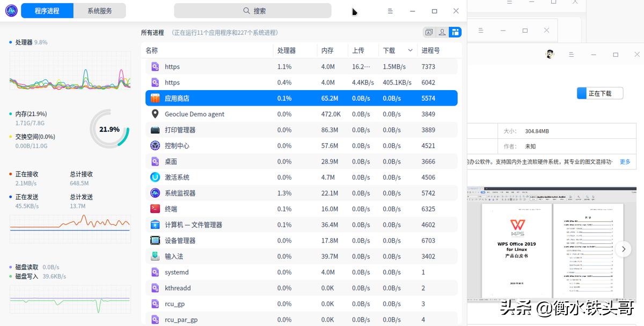The height and width of the screenshot is (326, 644).
Task: Click the right chevron on the document preview
Action: (x=623, y=249)
